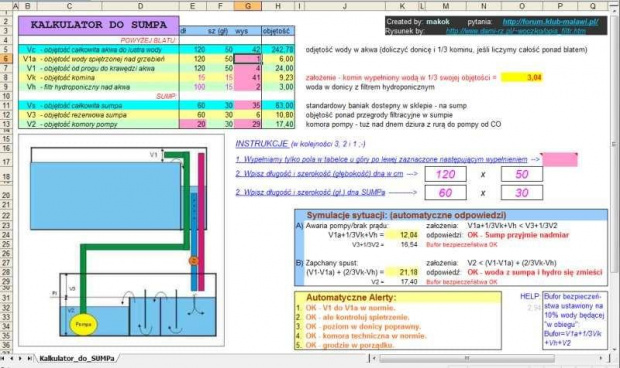Open the Rysunek by source hyperlink
620x368 pixels.
pyautogui.click(x=516, y=31)
